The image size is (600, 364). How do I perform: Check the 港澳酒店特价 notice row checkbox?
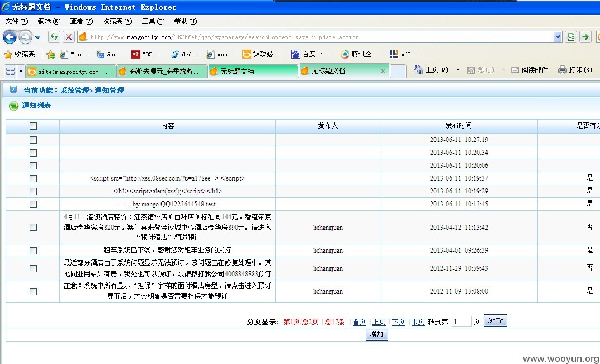coord(34,228)
